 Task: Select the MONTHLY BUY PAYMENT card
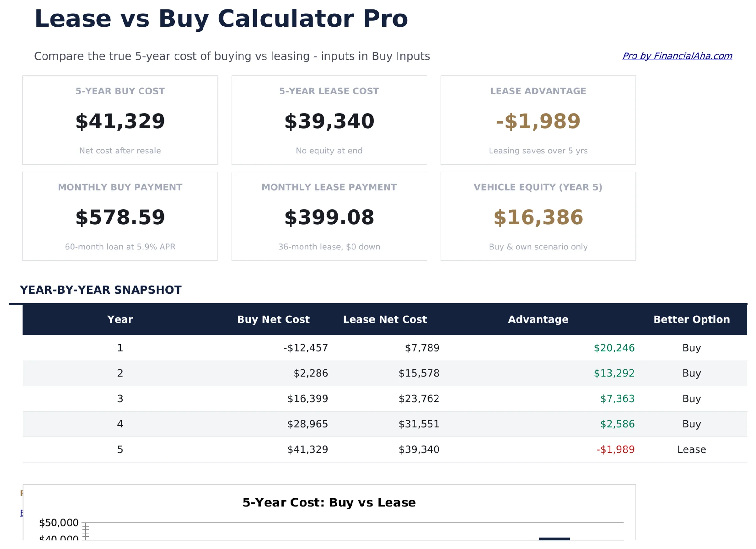(x=120, y=216)
